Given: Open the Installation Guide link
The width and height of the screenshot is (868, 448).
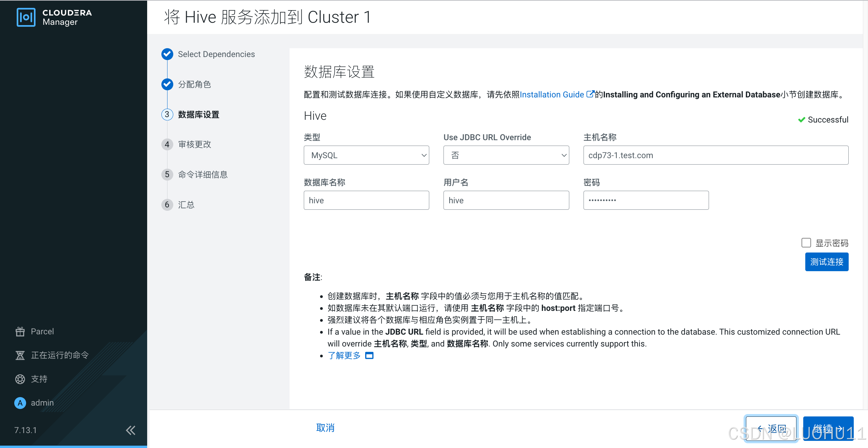Looking at the screenshot, I should [552, 95].
